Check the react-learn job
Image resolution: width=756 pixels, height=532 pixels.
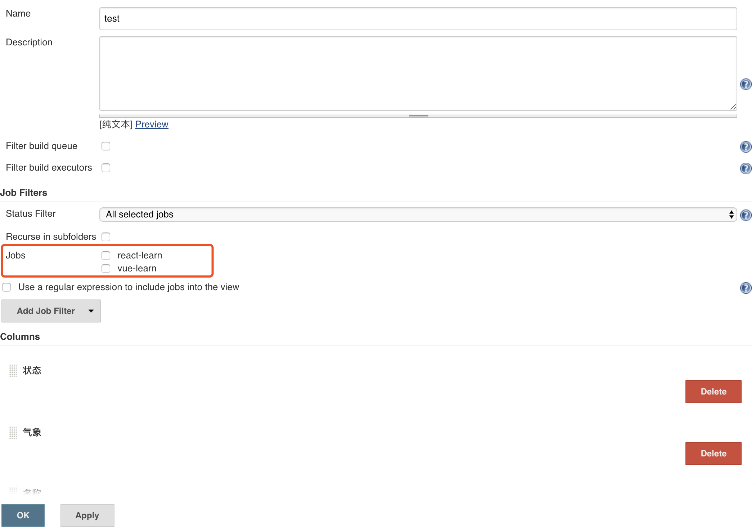(x=106, y=256)
